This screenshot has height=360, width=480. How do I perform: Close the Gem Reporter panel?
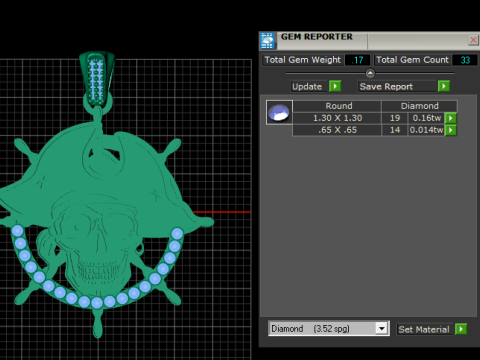[x=473, y=40]
